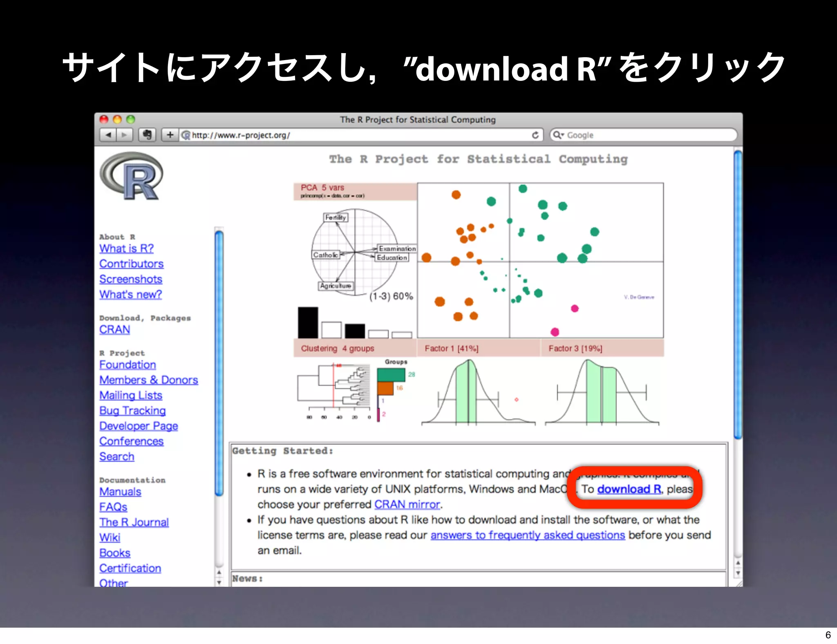Click the R logo image
The width and height of the screenshot is (837, 644).
click(132, 176)
